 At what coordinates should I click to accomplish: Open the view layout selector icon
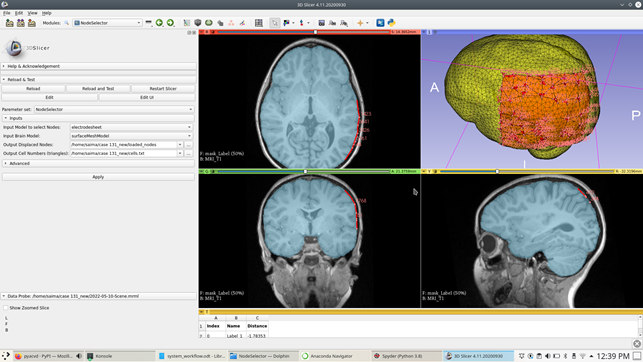(259, 23)
